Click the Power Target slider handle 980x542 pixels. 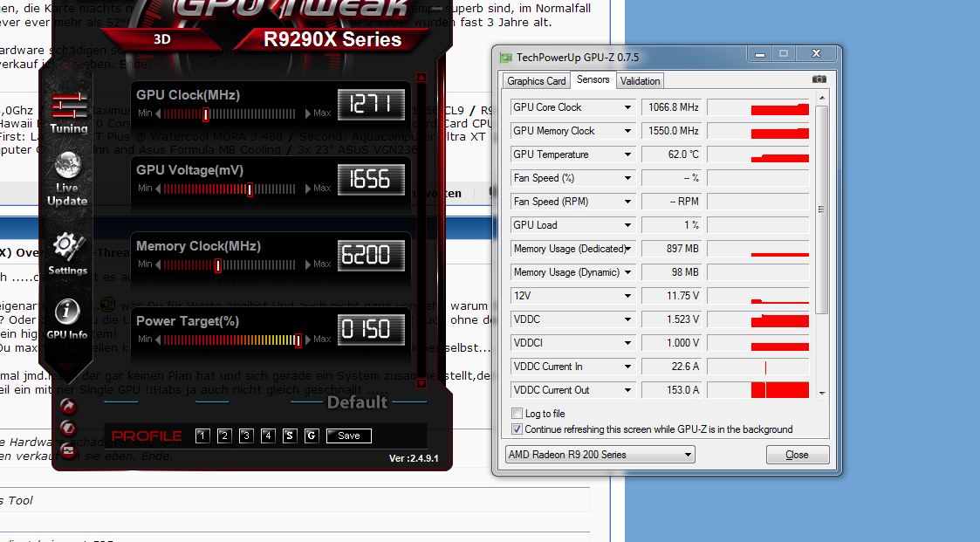(298, 340)
